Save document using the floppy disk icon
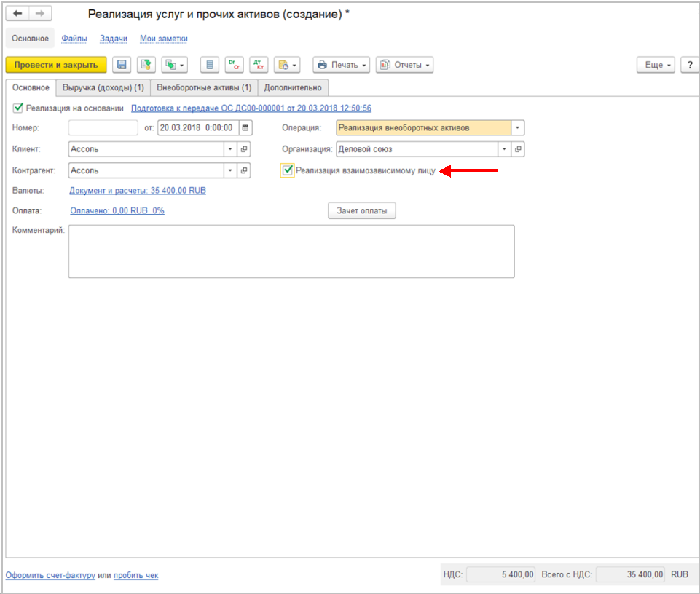The height and width of the screenshot is (594, 700). pyautogui.click(x=122, y=65)
